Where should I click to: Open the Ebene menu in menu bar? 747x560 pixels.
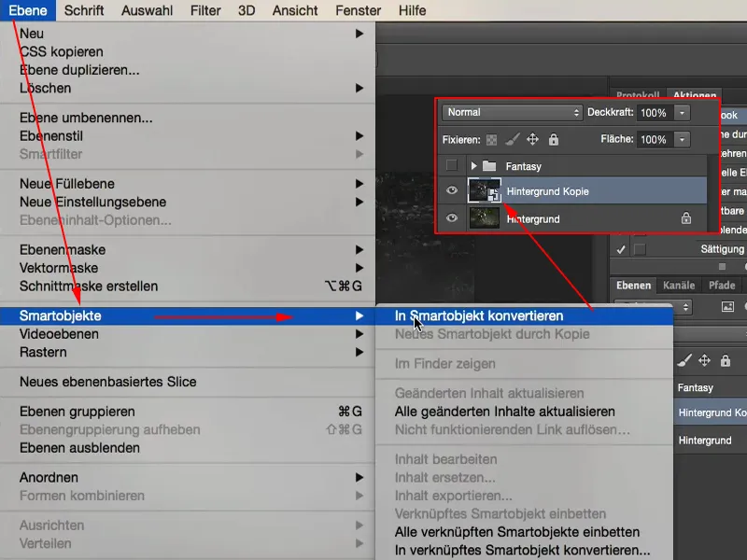pos(28,10)
